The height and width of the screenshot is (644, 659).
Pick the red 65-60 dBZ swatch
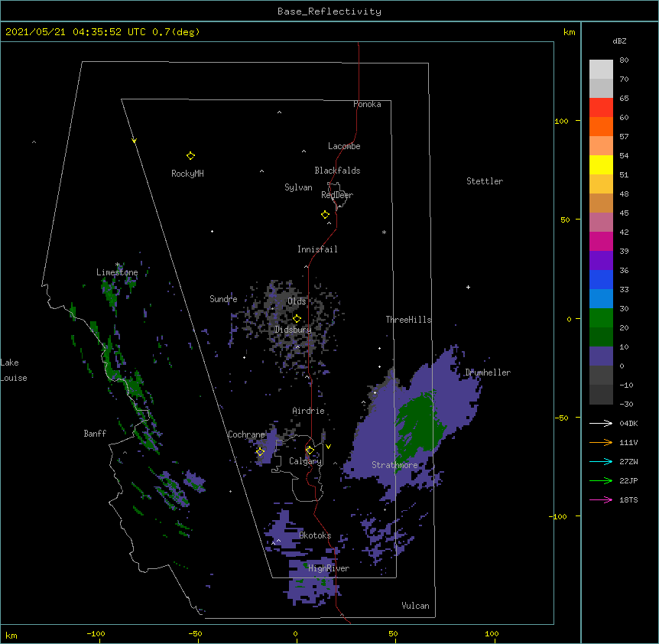pos(601,107)
